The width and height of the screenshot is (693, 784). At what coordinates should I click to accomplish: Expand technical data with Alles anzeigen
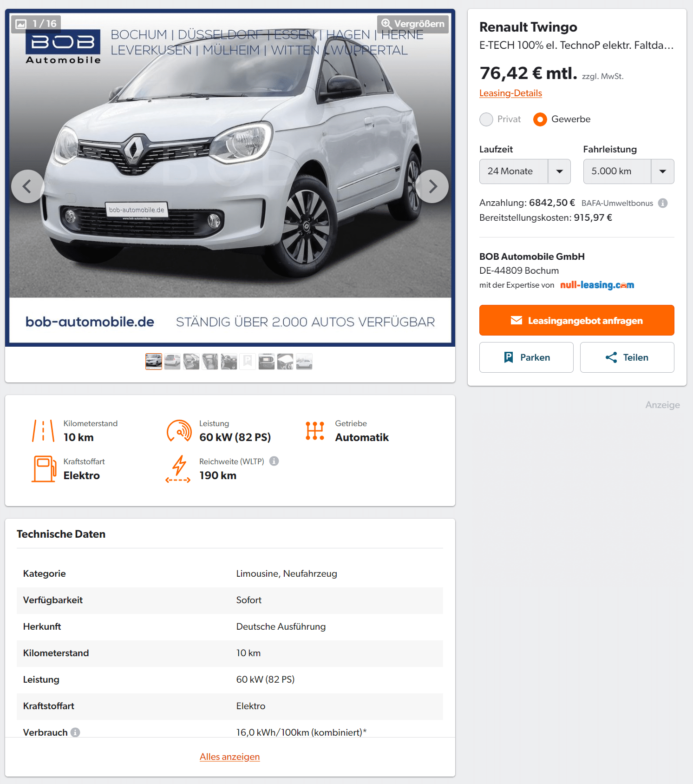click(x=229, y=757)
